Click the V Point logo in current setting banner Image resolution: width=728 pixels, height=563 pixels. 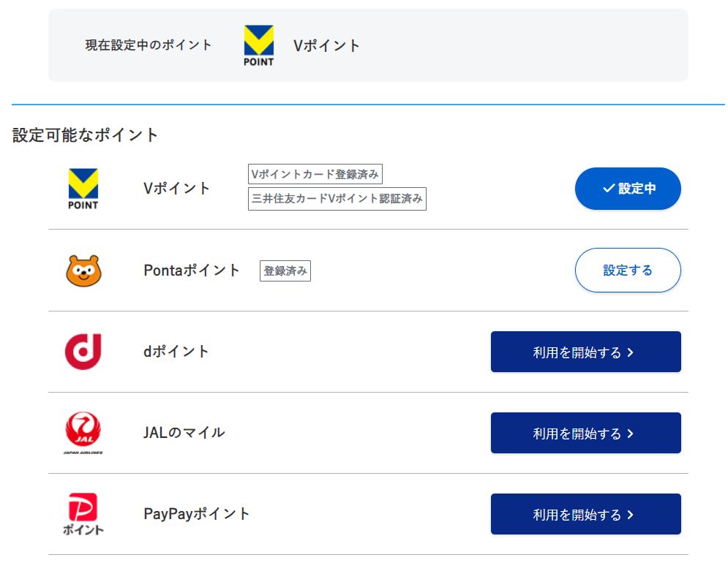258,45
